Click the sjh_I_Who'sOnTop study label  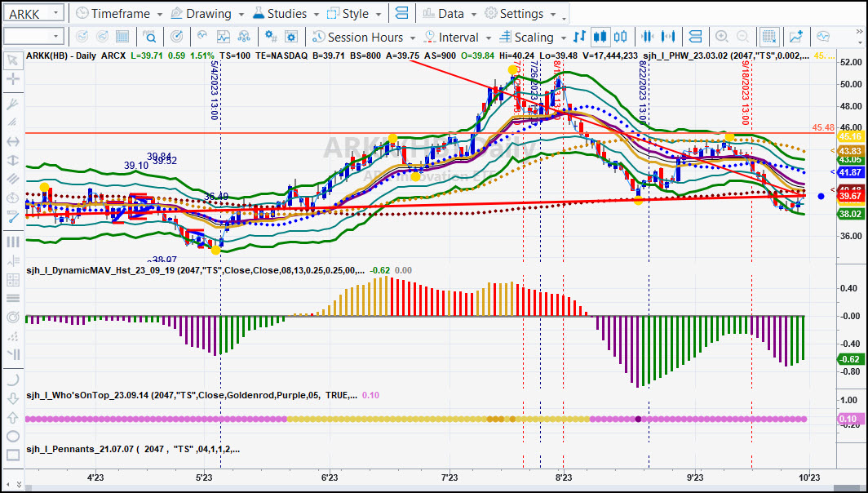pos(191,395)
